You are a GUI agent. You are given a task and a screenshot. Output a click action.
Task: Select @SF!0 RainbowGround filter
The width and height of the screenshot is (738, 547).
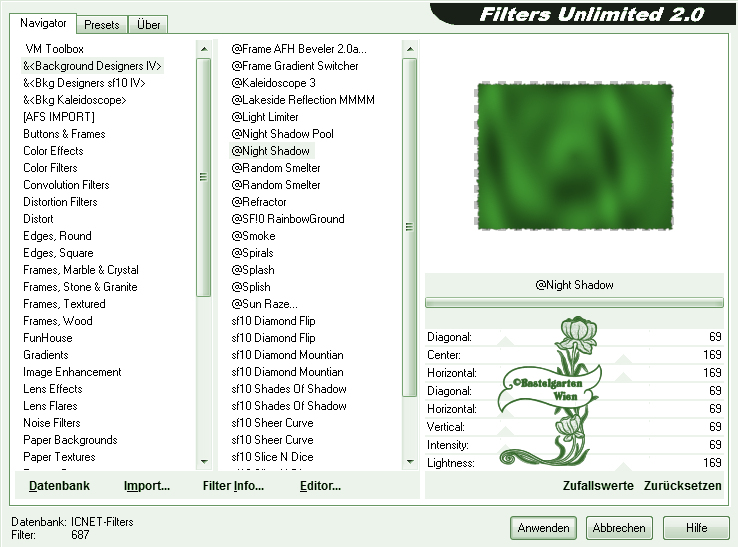tap(288, 219)
